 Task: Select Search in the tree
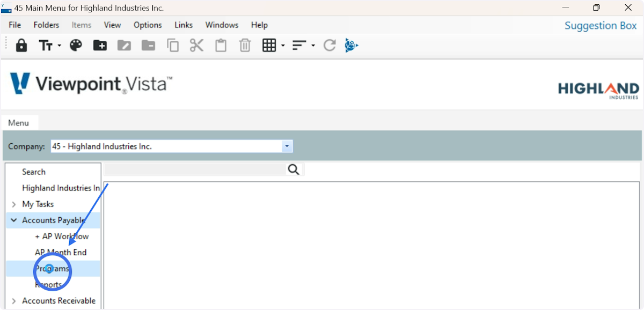(x=34, y=172)
